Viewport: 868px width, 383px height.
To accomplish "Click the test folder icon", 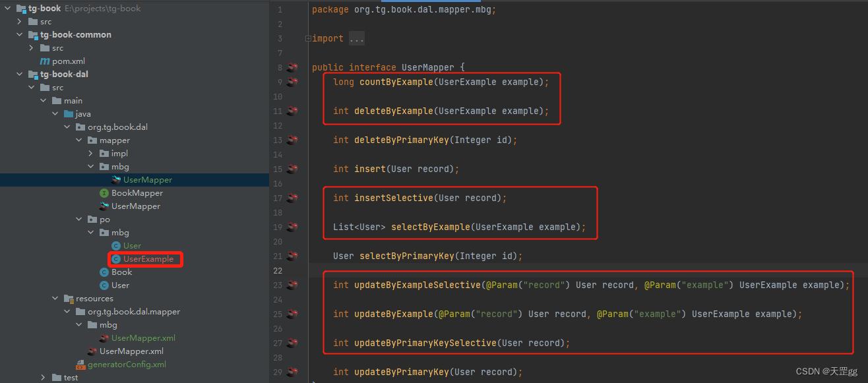I will click(x=57, y=378).
